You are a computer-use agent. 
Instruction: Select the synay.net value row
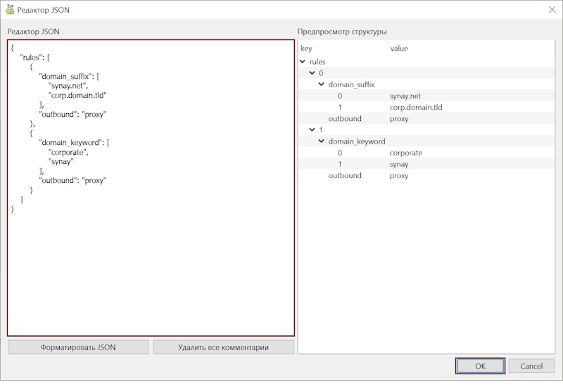[x=405, y=96]
